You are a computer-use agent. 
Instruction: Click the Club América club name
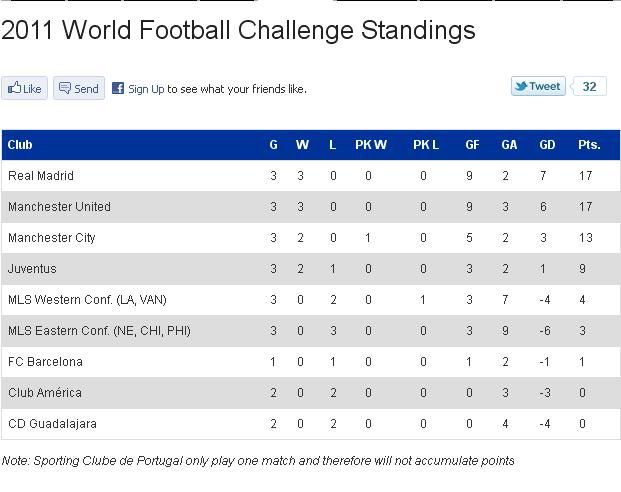47,393
